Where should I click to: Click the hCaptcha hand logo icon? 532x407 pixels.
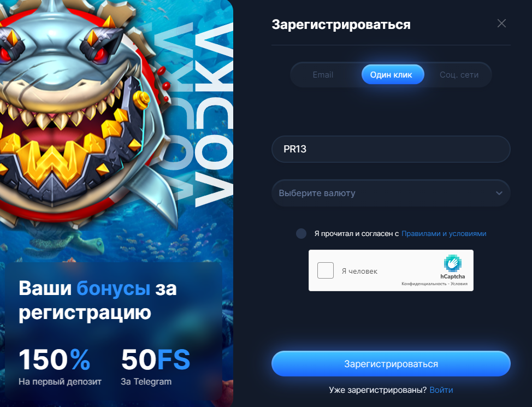453,263
